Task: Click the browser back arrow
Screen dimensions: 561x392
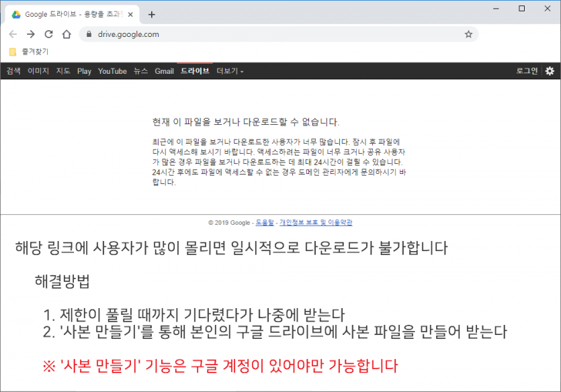Action: tap(13, 34)
